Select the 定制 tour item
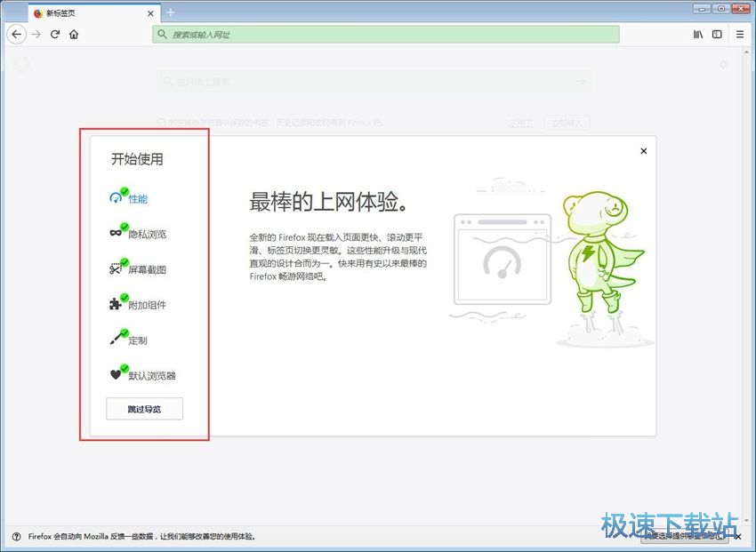The height and width of the screenshot is (552, 756). coord(128,339)
